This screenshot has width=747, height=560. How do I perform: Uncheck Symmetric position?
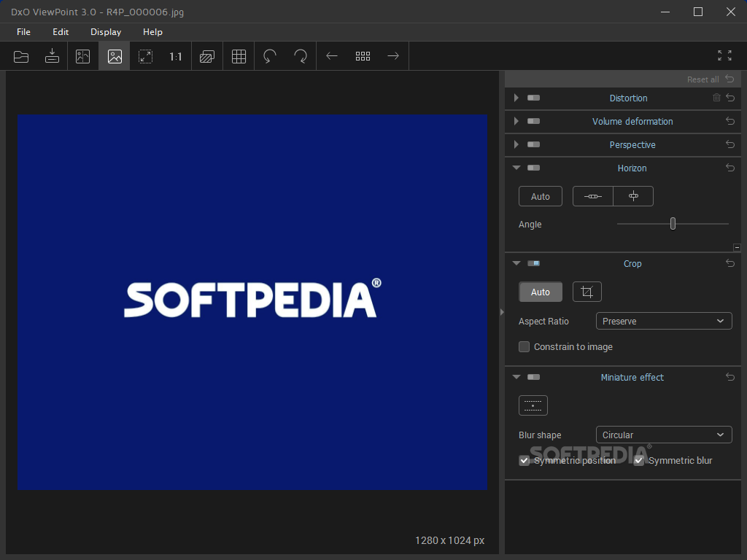point(524,461)
